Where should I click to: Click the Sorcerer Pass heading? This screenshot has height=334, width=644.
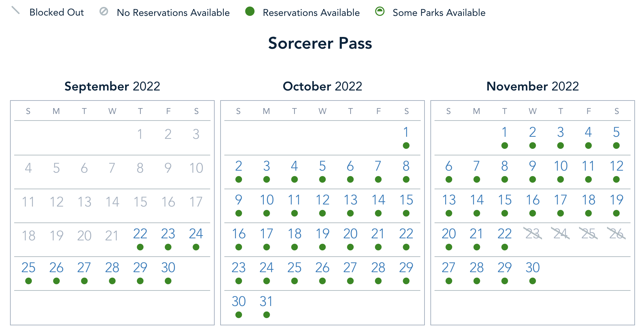320,44
